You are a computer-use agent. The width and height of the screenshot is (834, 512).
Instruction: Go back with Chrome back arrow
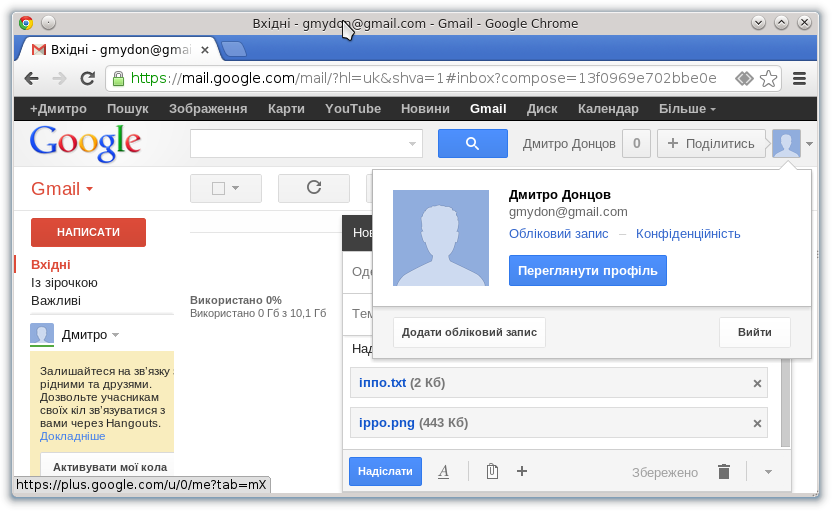click(x=32, y=79)
